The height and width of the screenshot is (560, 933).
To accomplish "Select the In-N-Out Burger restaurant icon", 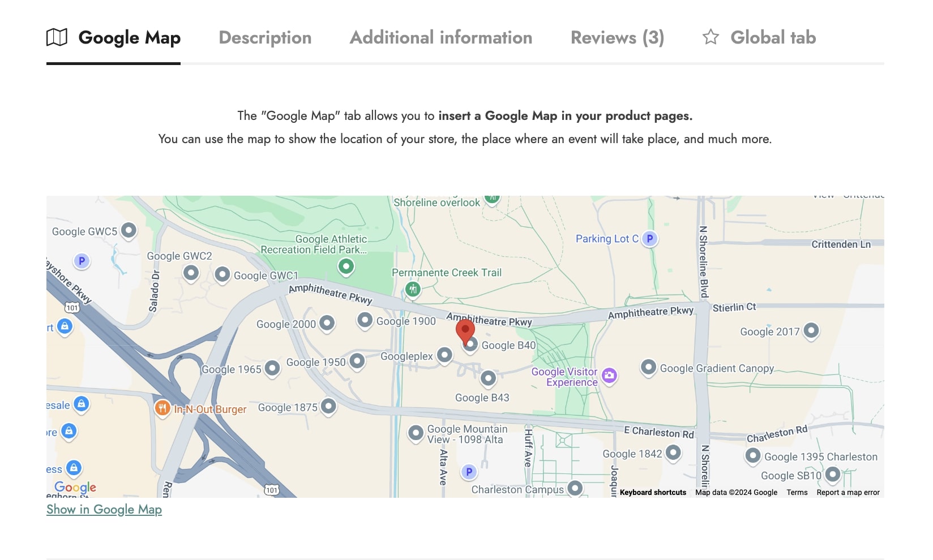I will pos(162,407).
